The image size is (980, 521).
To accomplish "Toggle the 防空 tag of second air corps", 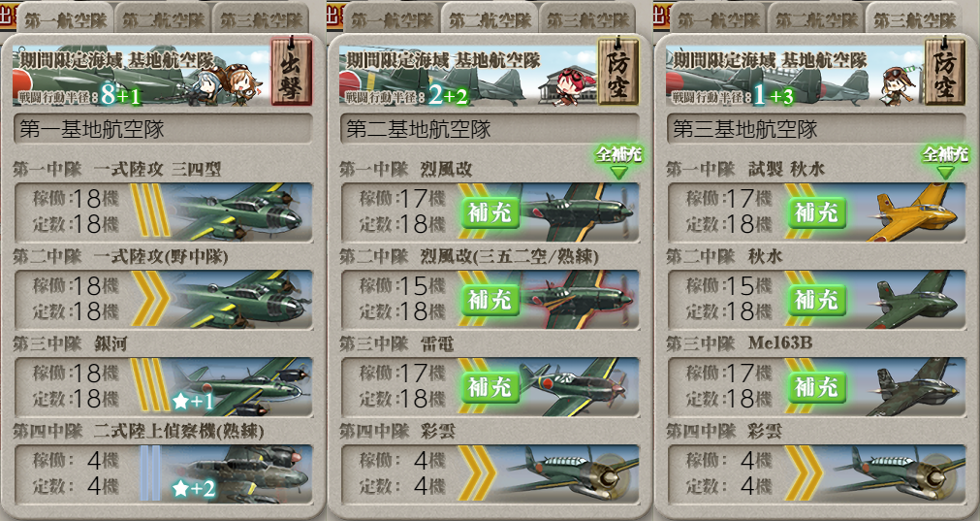I will (x=618, y=73).
